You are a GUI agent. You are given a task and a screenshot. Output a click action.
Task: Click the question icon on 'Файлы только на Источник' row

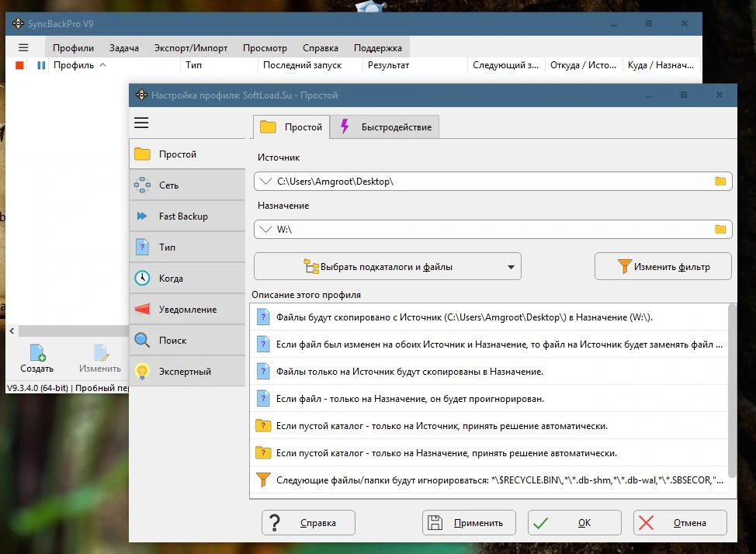coord(263,371)
